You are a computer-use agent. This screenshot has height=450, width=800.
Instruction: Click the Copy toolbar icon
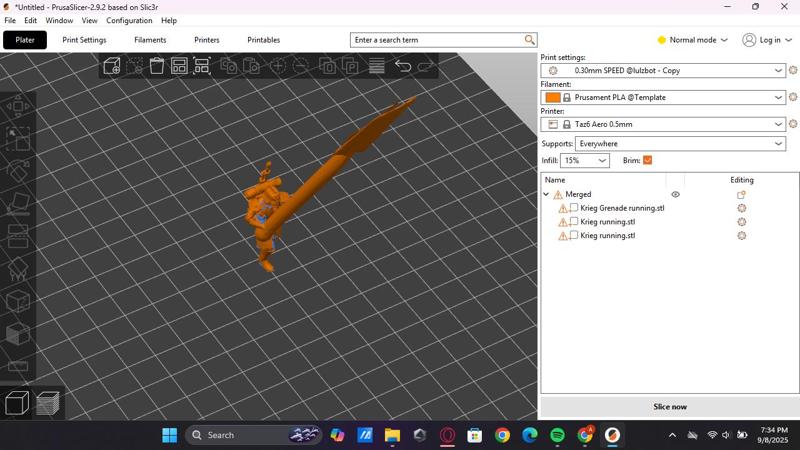tap(229, 66)
